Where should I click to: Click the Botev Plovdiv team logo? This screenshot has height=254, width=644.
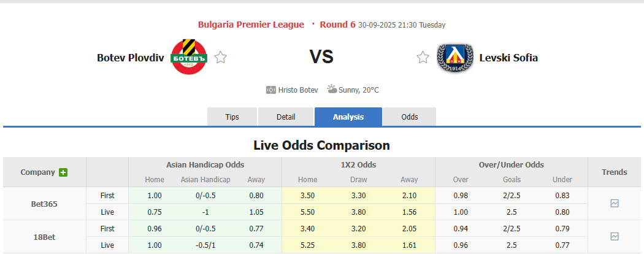pos(188,57)
